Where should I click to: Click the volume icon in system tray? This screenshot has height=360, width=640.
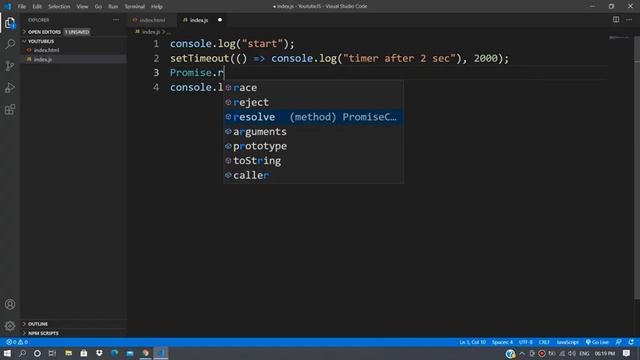[572, 353]
